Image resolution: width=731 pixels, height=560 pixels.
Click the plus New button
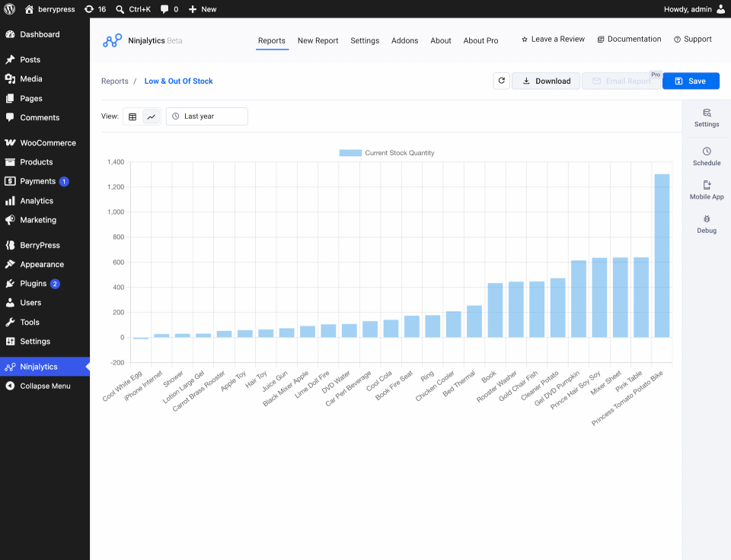click(203, 9)
